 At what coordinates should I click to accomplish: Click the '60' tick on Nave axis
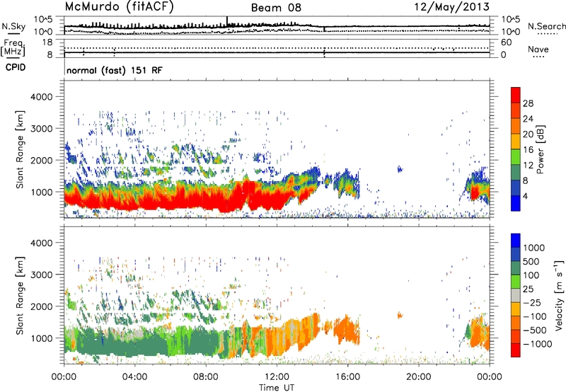click(x=506, y=42)
